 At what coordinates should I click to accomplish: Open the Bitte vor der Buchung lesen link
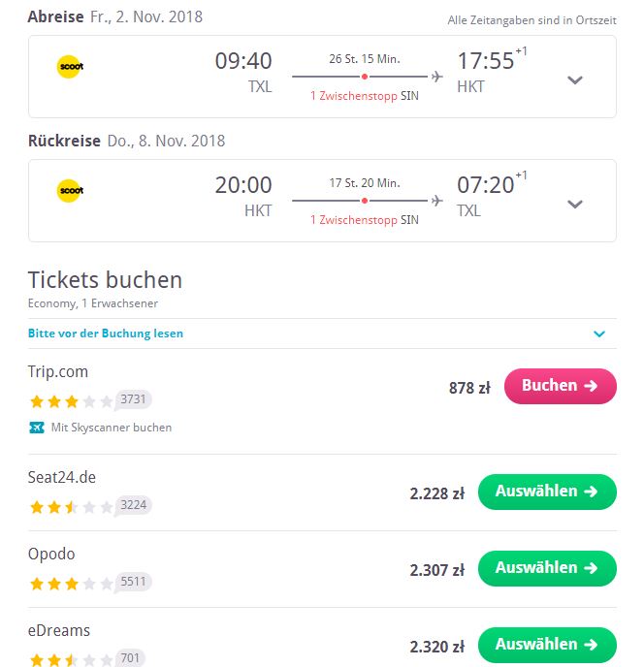(106, 333)
